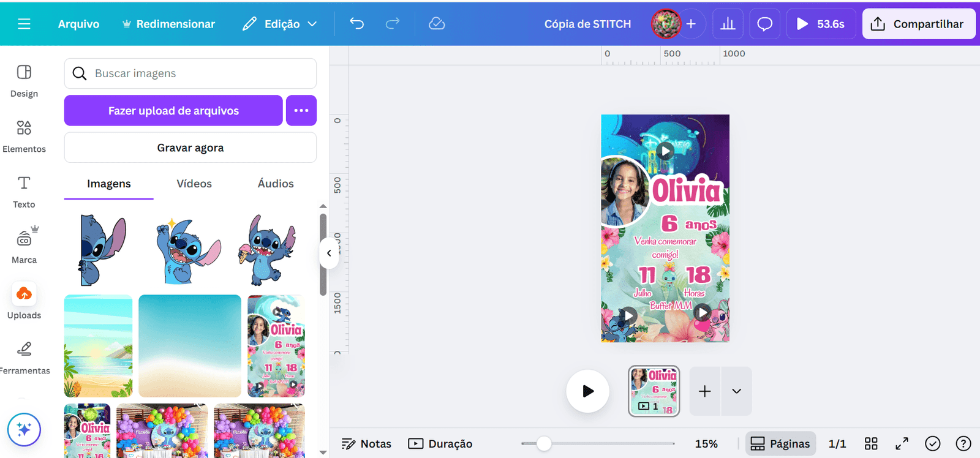Viewport: 980px width, 458px height.
Task: Open Duração settings
Action: [440, 444]
